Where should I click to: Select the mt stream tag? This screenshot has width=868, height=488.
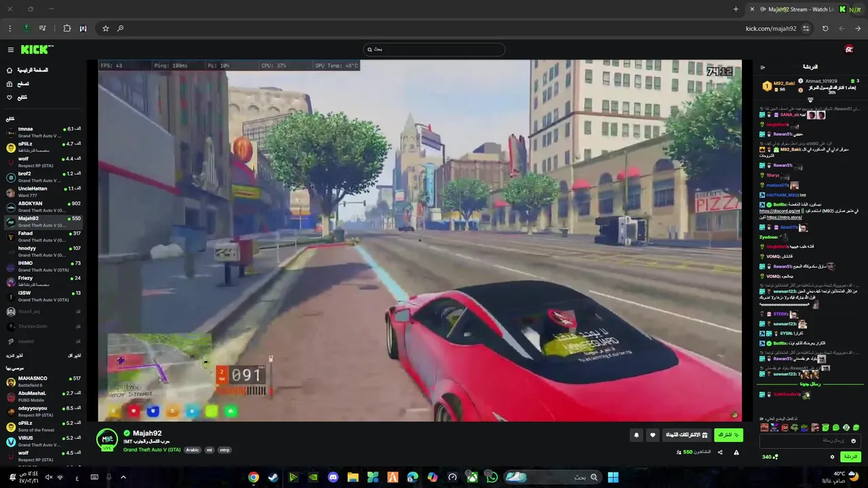[x=210, y=449]
